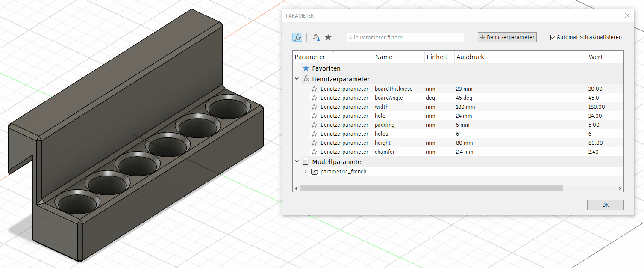Click the fx icon beside Benutzerparameter group

(306, 79)
